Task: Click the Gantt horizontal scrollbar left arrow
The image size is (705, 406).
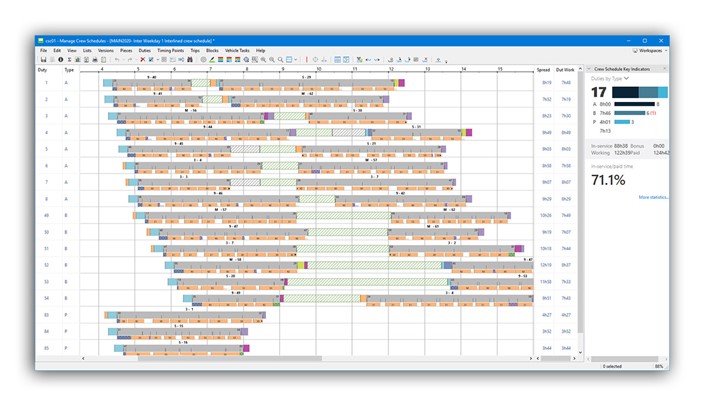Action: tap(83, 358)
